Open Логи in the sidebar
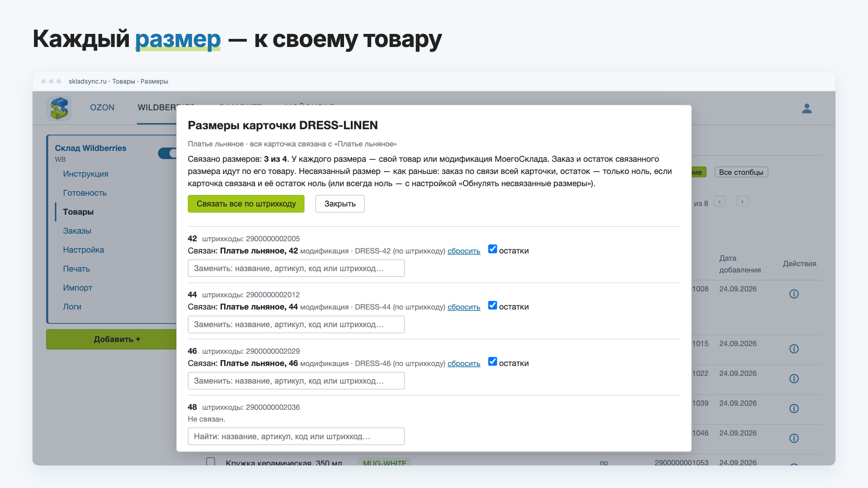Screen dimensions: 868x488 point(72,307)
